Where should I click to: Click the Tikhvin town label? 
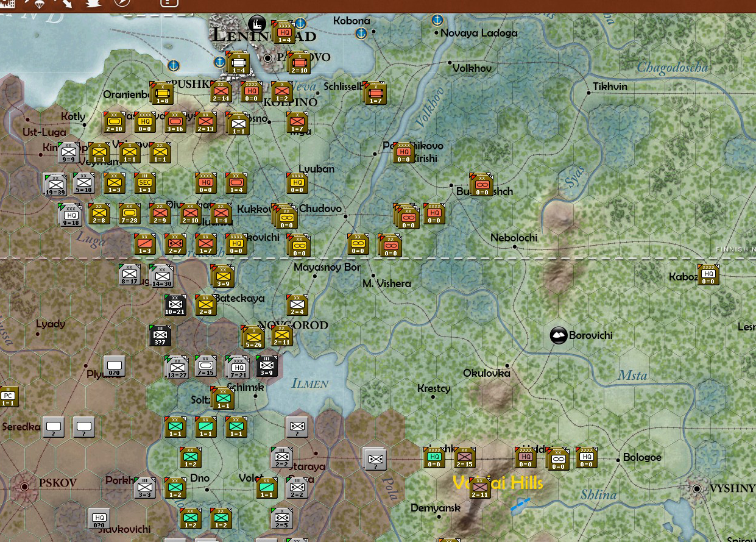pos(610,87)
